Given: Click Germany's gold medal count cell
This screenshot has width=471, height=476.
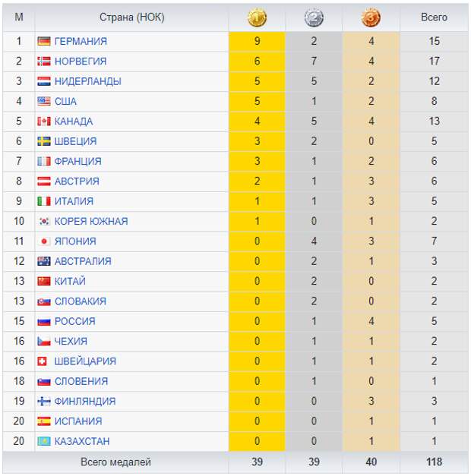Looking at the screenshot, I should [x=257, y=41].
